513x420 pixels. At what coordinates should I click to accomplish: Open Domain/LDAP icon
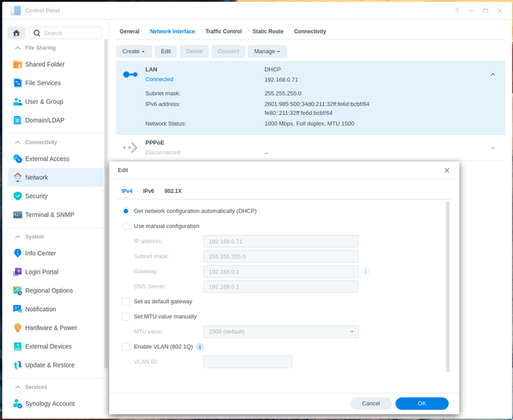[x=17, y=120]
